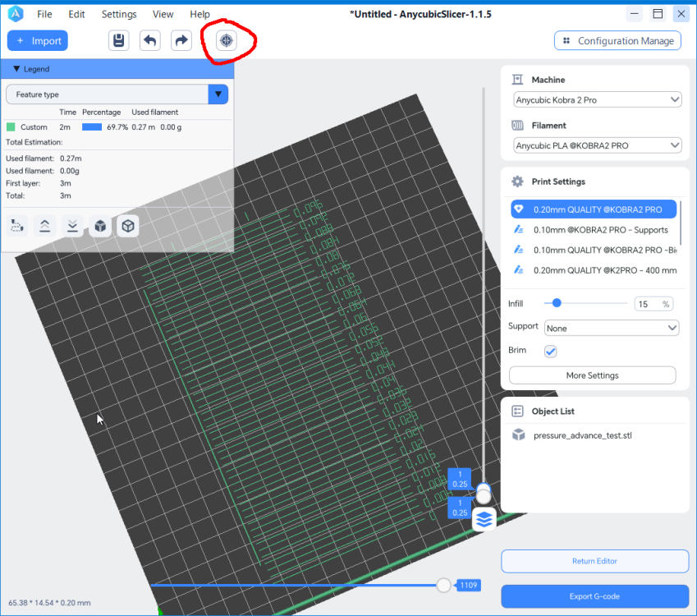Screen dimensions: 697x616
Task: Click the layers stack icon near slider
Action: point(484,519)
